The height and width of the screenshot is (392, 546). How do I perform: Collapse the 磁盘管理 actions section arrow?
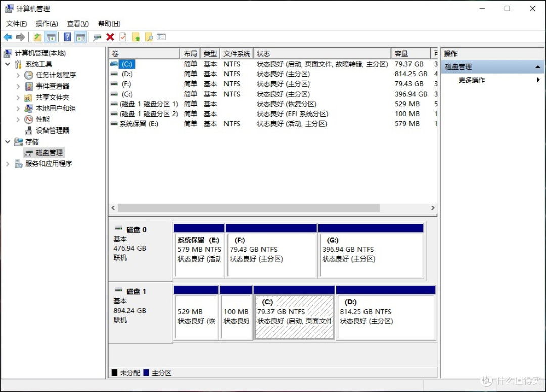(537, 67)
